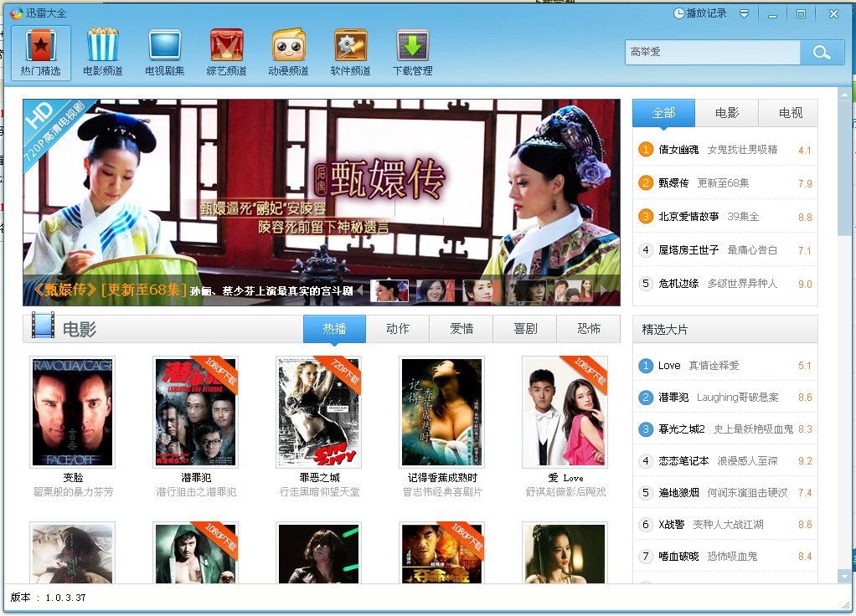
Task: Switch ranking list to 电视 tab
Action: [790, 113]
